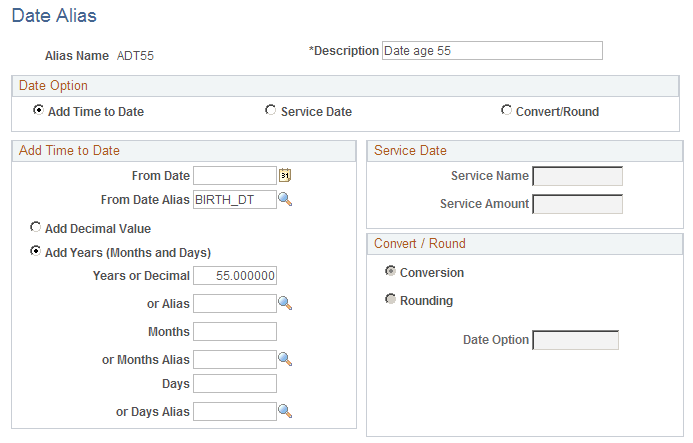Edit the Years or Decimal value
This screenshot has width=693, height=443.
tap(234, 276)
